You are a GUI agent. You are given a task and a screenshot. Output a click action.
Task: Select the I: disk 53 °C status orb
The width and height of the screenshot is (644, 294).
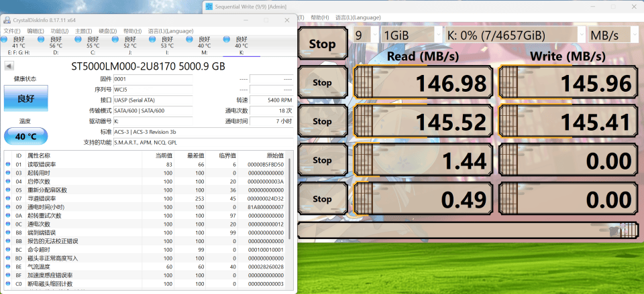point(152,39)
